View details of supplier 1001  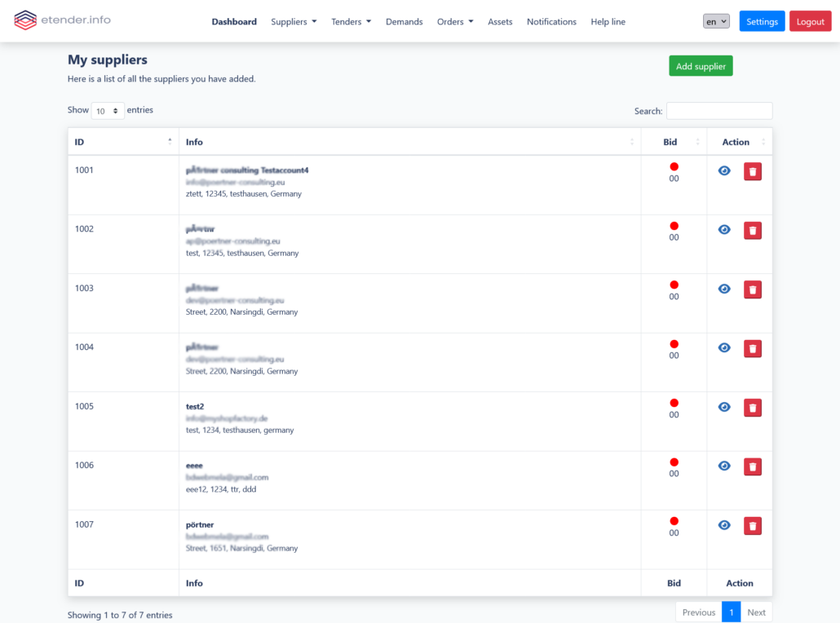click(724, 171)
